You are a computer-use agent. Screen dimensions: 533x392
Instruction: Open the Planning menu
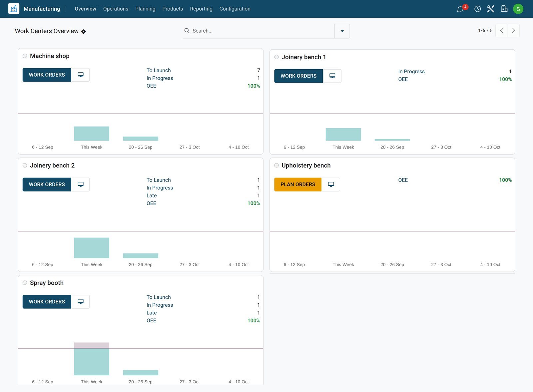pyautogui.click(x=145, y=9)
